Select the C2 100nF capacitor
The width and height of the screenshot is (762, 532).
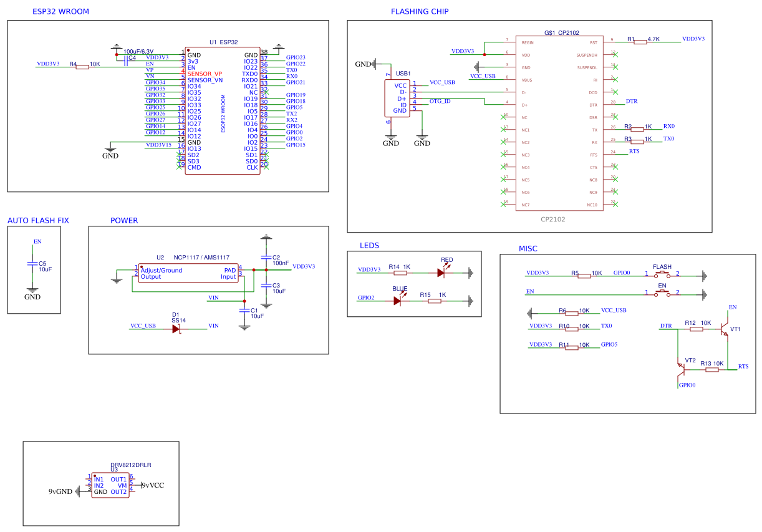point(266,256)
